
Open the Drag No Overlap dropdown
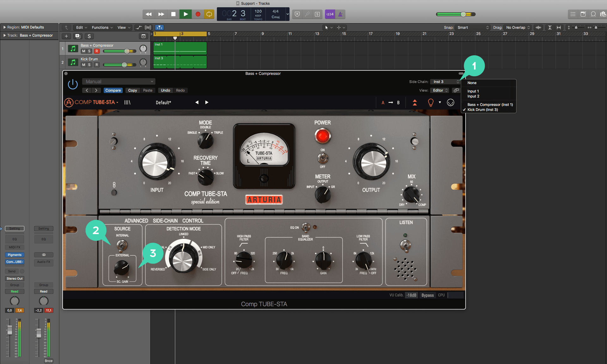pyautogui.click(x=518, y=27)
